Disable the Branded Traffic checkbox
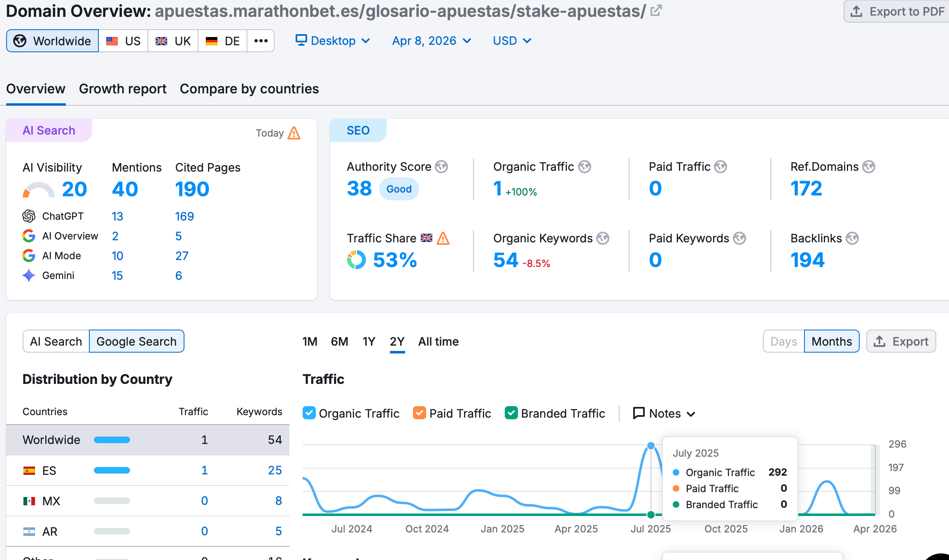Image resolution: width=949 pixels, height=560 pixels. [511, 413]
